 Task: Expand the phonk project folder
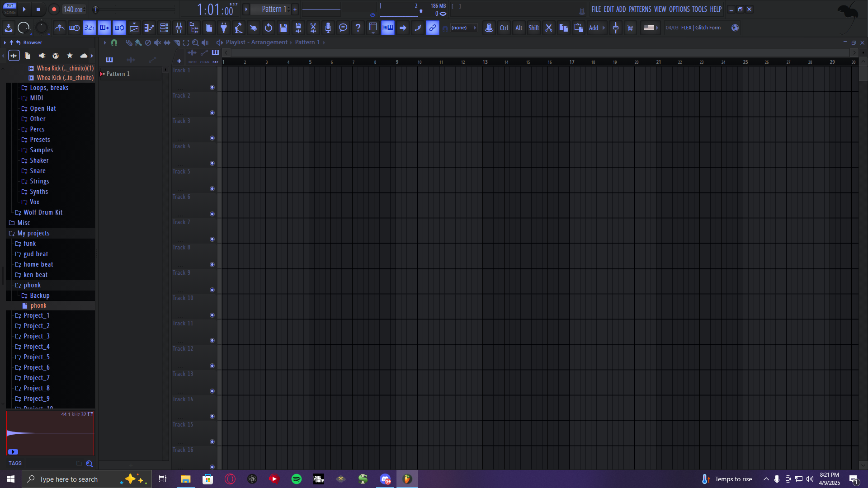click(32, 285)
